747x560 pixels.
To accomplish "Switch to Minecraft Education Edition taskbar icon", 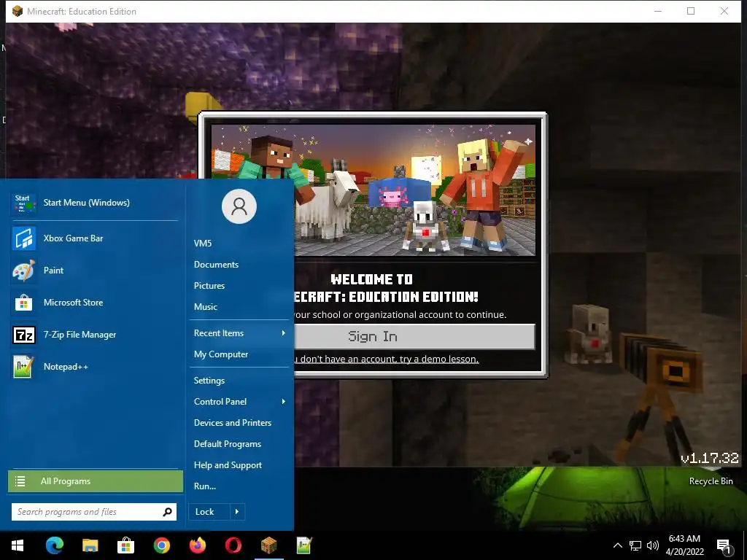I will click(x=268, y=545).
